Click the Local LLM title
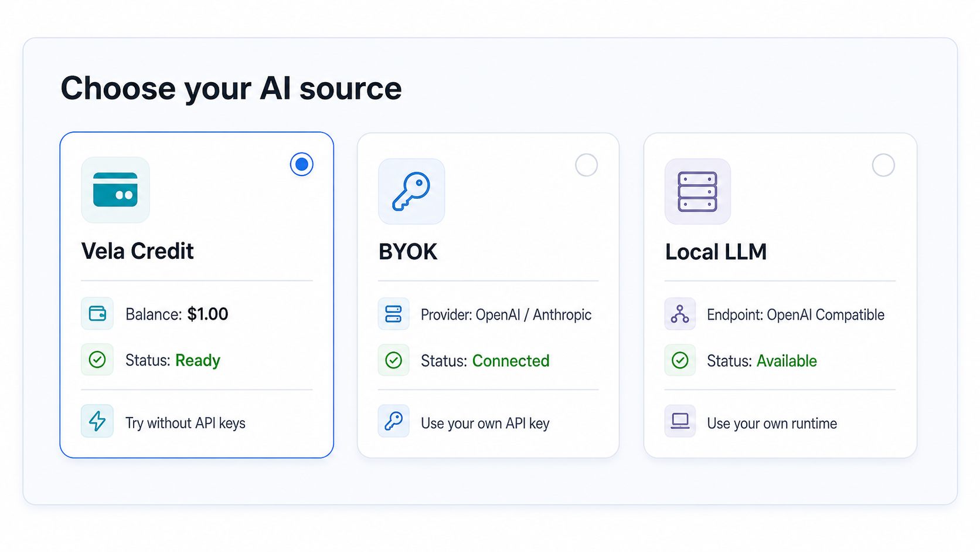The width and height of the screenshot is (980, 552). tap(716, 252)
